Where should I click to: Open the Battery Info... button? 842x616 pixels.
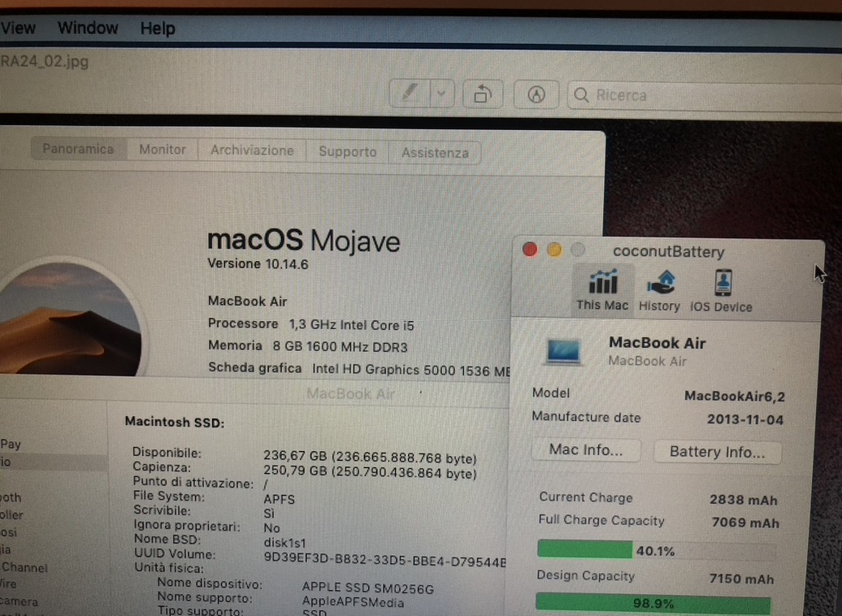(718, 452)
